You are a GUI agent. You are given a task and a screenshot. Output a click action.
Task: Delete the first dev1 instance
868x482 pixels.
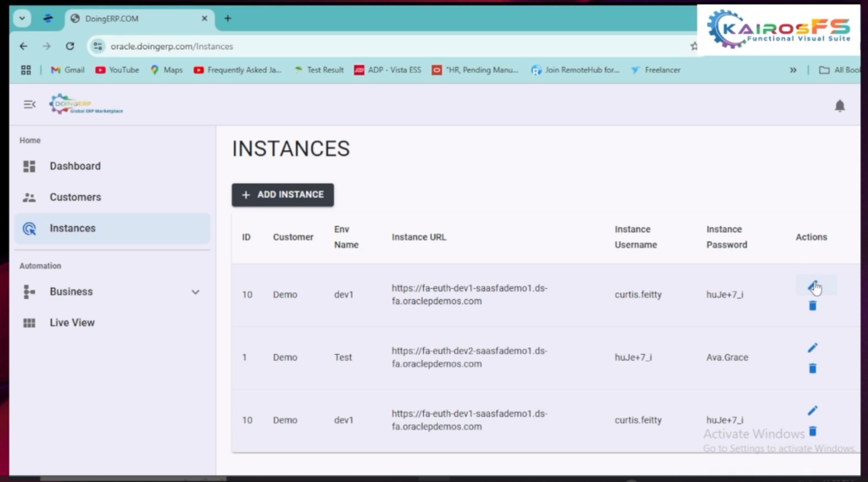coord(812,305)
